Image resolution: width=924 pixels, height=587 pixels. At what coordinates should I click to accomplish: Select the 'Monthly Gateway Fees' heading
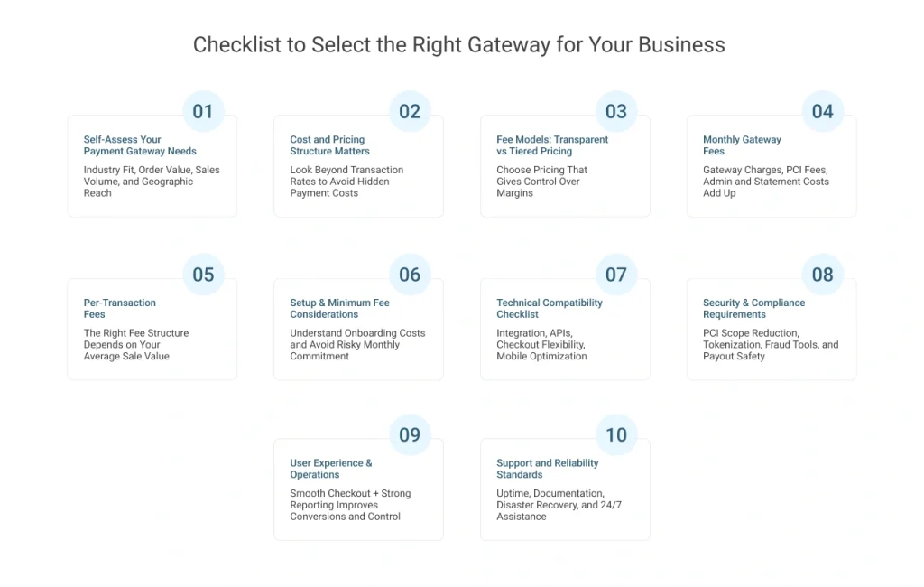[742, 145]
